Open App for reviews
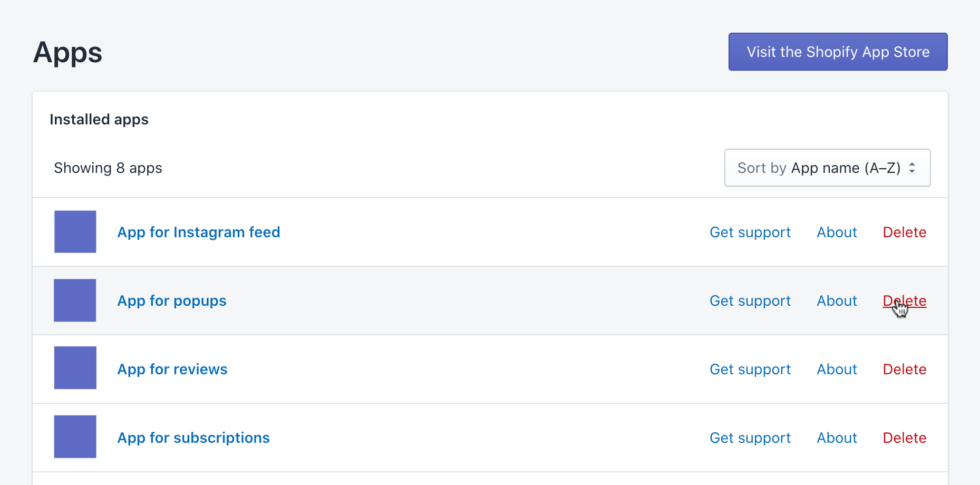The height and width of the screenshot is (485, 980). pos(172,369)
